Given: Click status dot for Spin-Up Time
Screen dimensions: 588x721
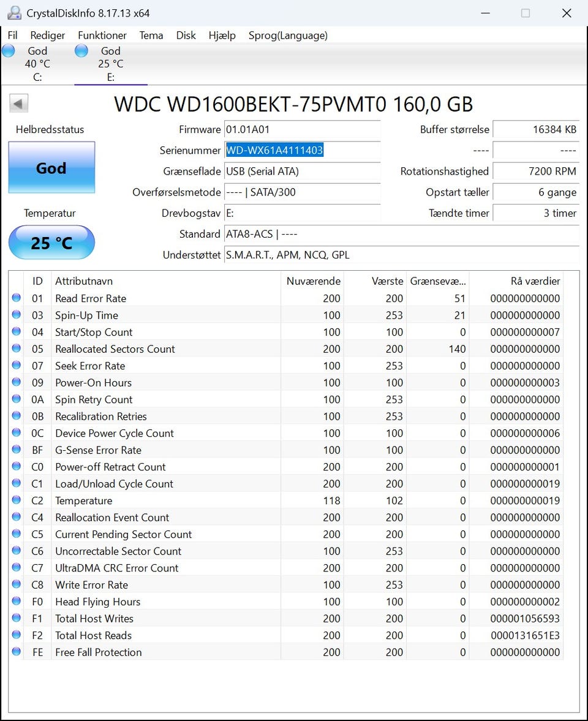Looking at the screenshot, I should [x=17, y=314].
